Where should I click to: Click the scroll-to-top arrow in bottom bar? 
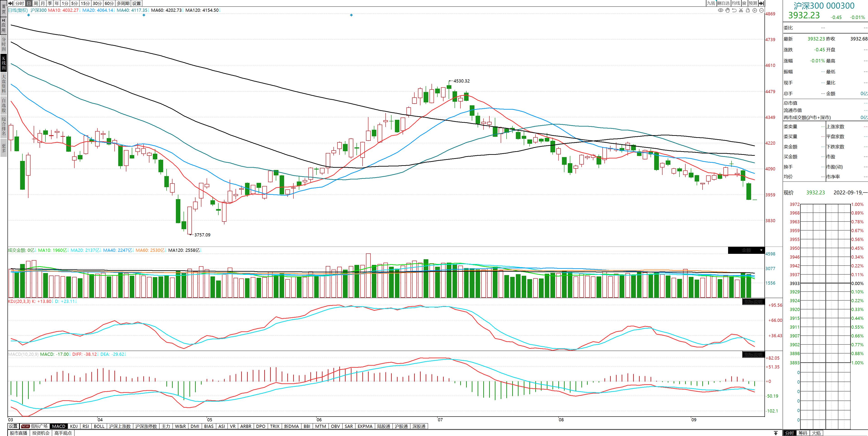tap(776, 433)
